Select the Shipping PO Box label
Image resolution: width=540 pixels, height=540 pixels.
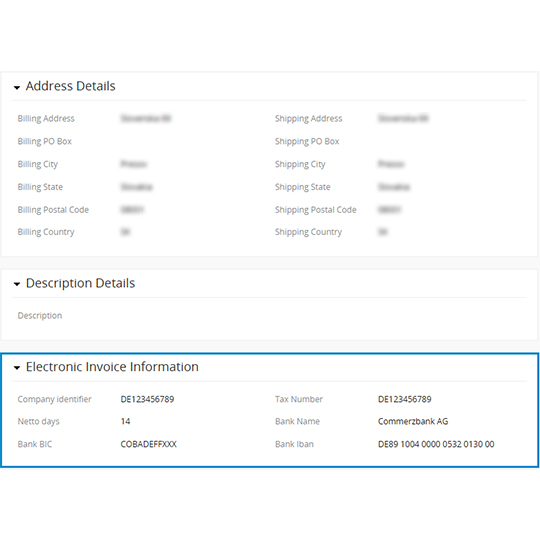(x=307, y=141)
